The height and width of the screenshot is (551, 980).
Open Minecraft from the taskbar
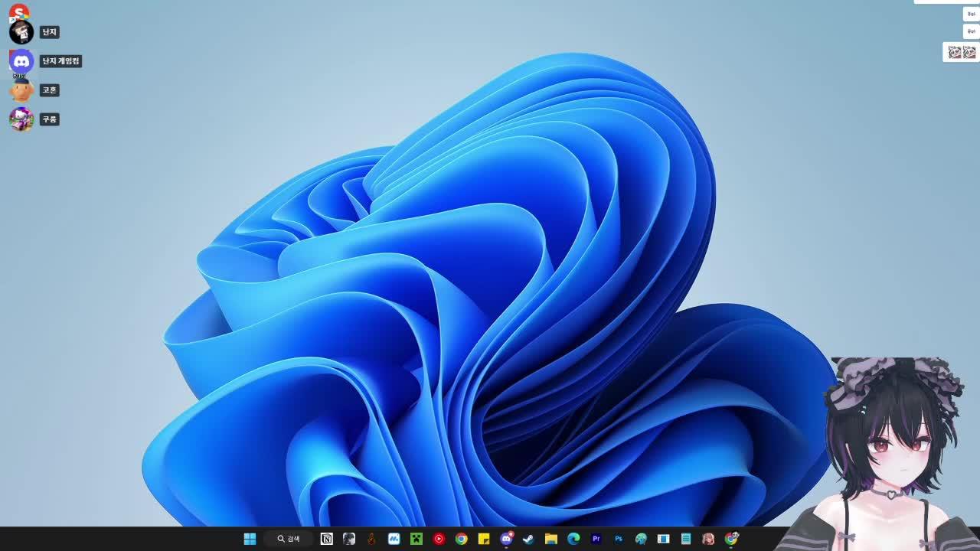[416, 539]
